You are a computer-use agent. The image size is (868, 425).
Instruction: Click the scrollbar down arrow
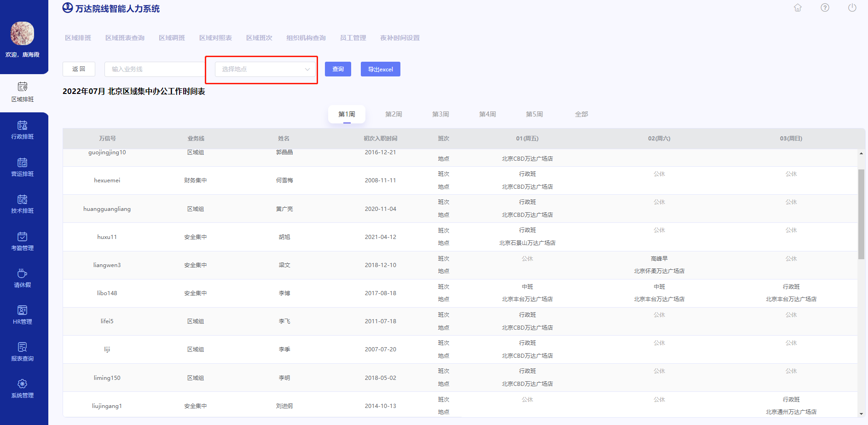[861, 414]
